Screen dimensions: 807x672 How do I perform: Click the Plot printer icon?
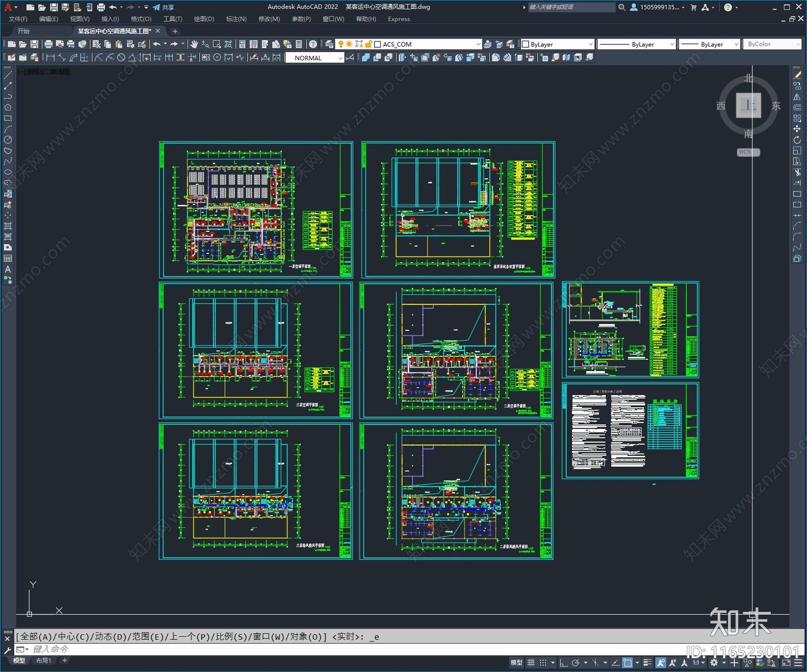pyautogui.click(x=48, y=44)
